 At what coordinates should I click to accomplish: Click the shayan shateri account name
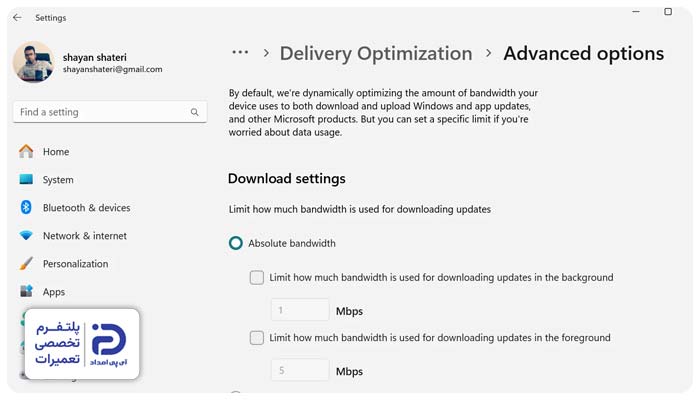pyautogui.click(x=95, y=57)
